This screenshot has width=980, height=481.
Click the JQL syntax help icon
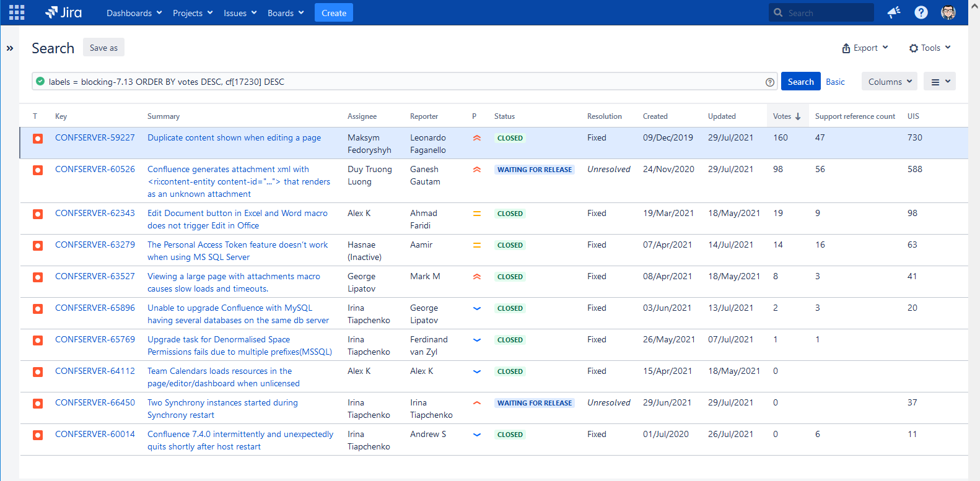[x=770, y=82]
